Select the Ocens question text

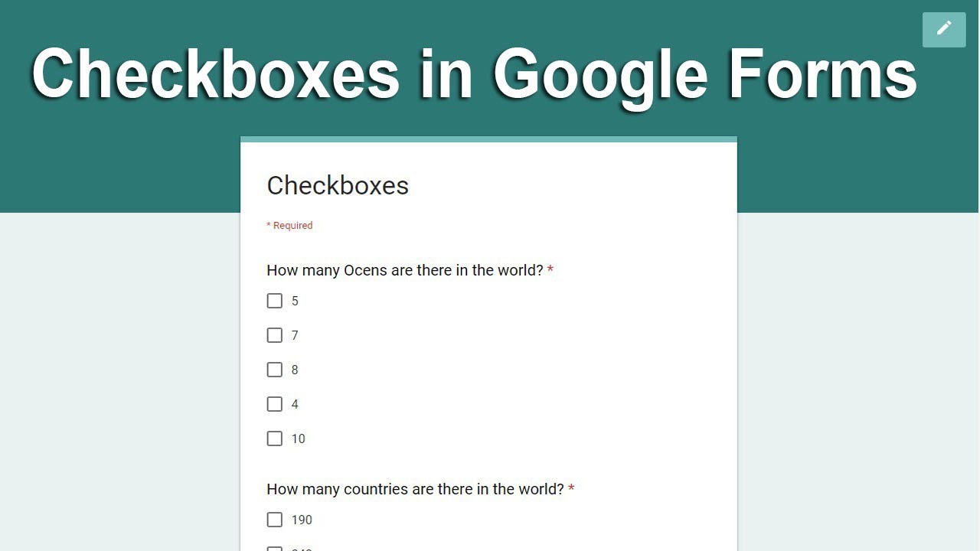(404, 270)
